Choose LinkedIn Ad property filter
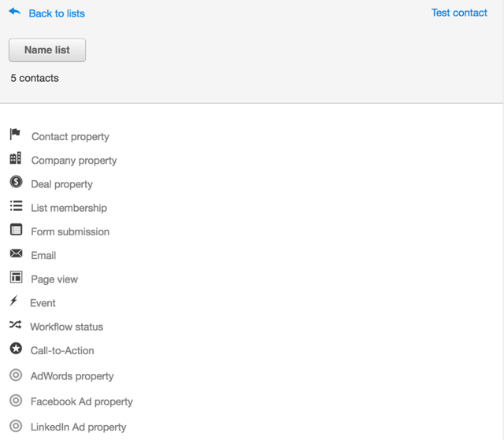 point(78,427)
